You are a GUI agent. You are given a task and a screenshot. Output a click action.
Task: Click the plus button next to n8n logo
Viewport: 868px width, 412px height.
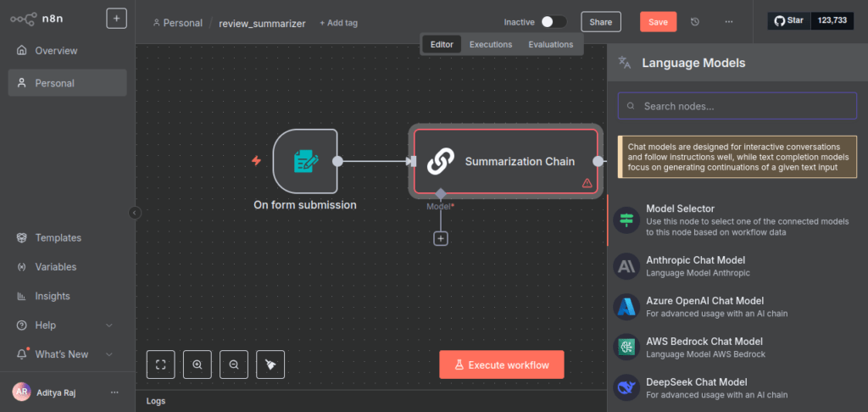116,18
